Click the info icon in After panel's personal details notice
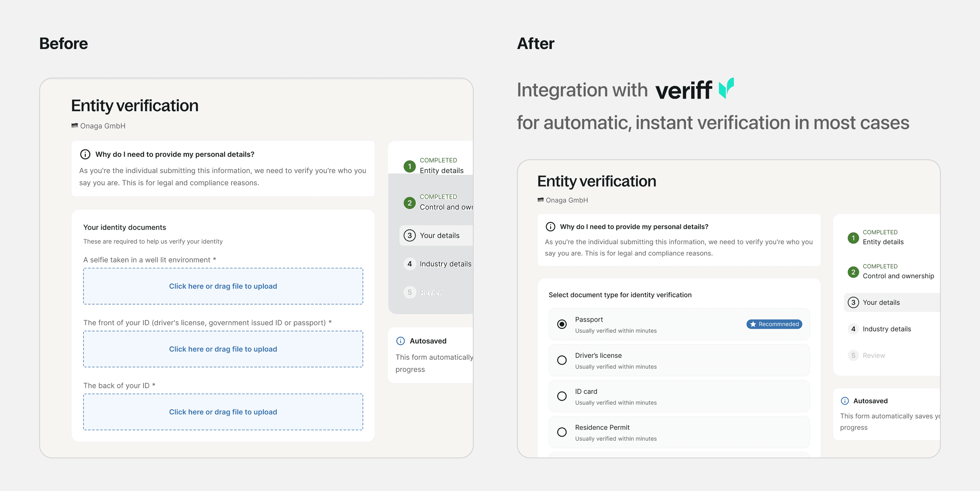This screenshot has width=980, height=491. click(550, 227)
